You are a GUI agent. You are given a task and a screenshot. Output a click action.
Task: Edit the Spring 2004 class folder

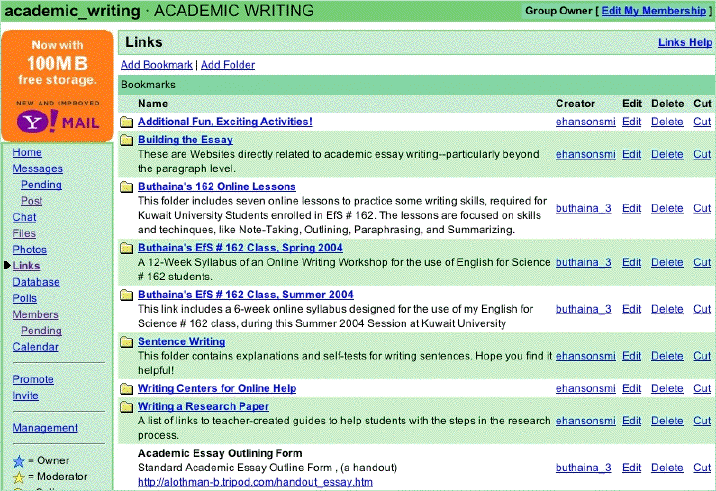pyautogui.click(x=632, y=263)
